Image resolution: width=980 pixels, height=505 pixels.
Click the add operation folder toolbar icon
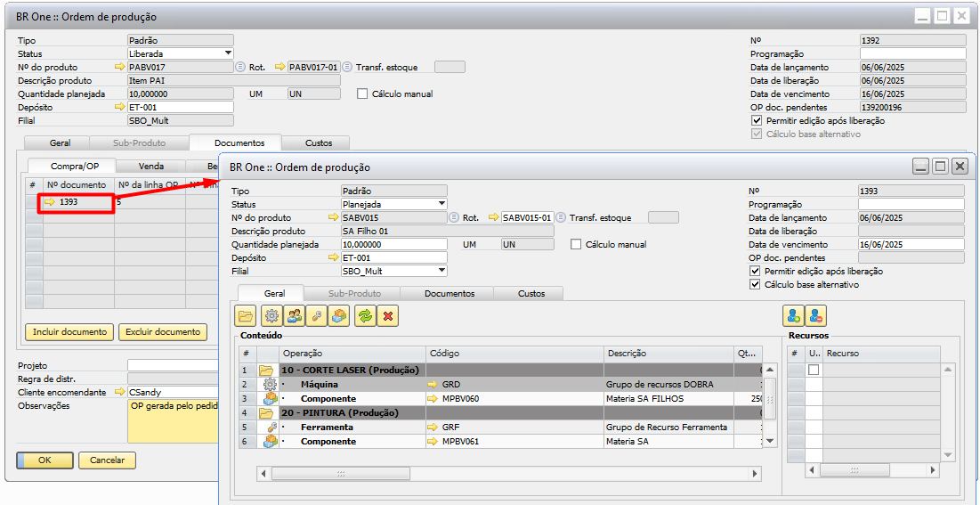[x=246, y=316]
